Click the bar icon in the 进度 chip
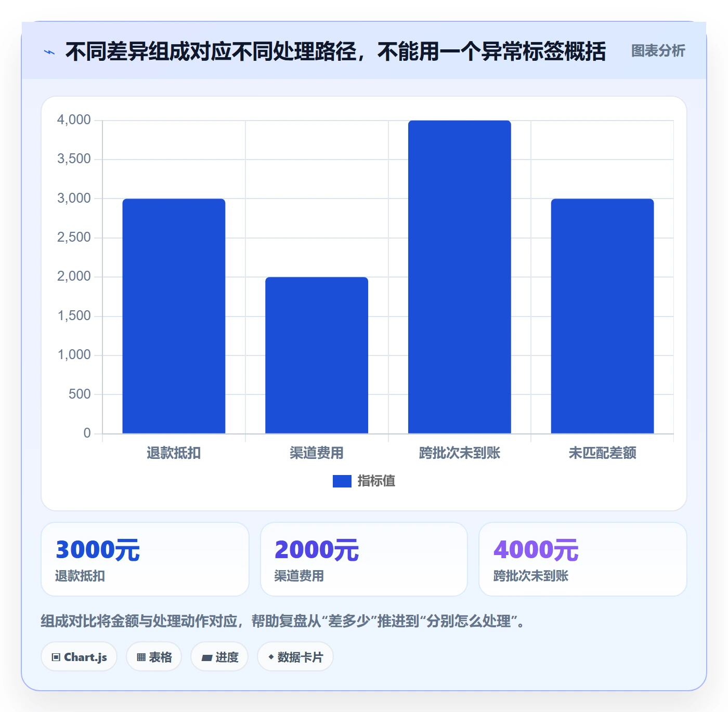This screenshot has height=712, width=728. (x=206, y=658)
